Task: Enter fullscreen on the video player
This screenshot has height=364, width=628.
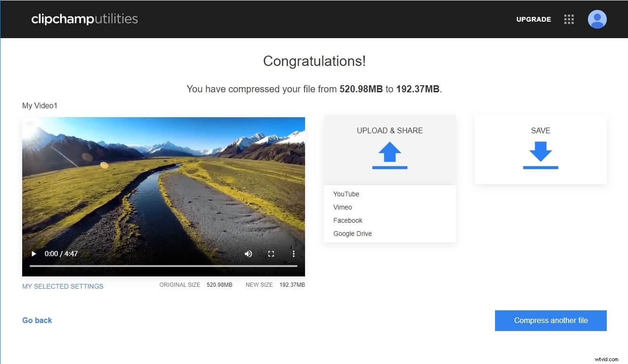Action: click(271, 253)
